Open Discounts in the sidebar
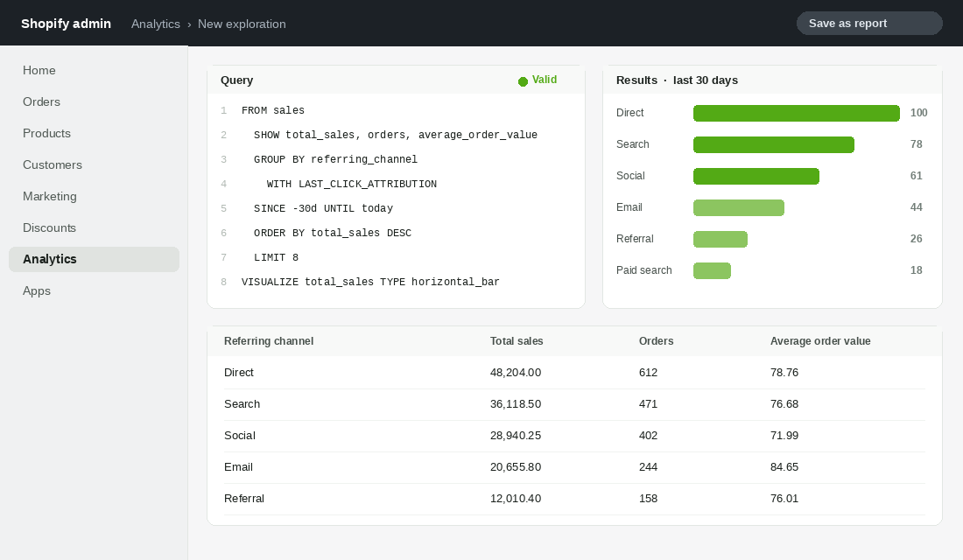963x560 pixels. click(x=94, y=227)
